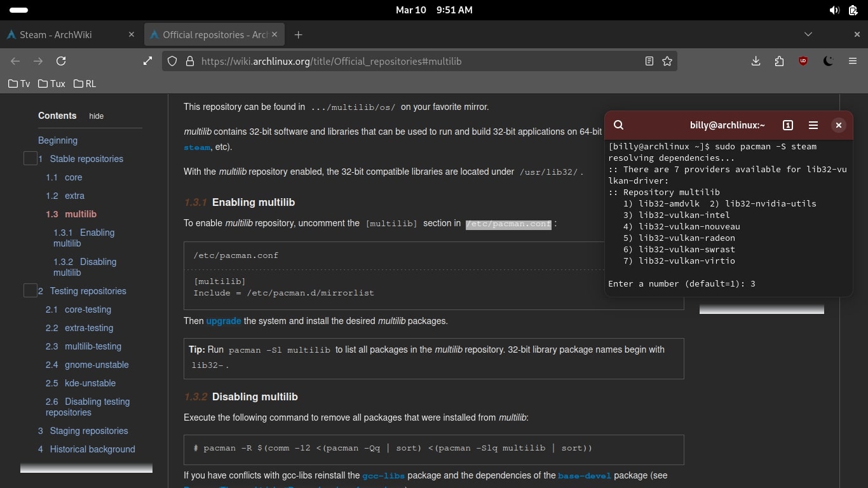868x488 pixels.
Task: Open the steam package link in article
Action: coord(197,147)
